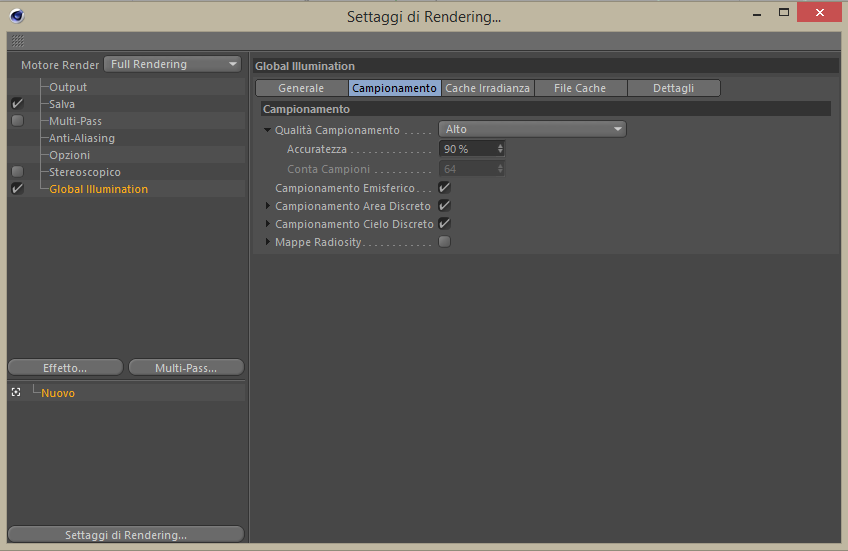Expand the Mappe Radiosity arrow

pyautogui.click(x=268, y=242)
